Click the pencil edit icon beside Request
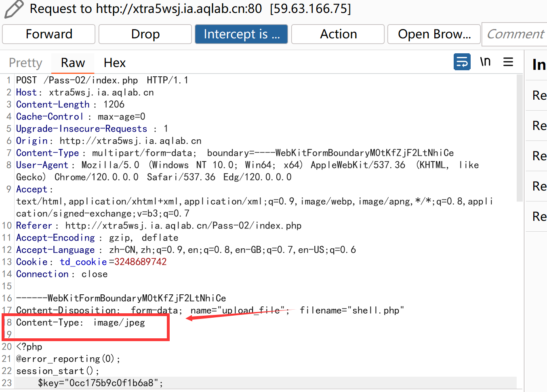Viewport: 547px width, 392px height. (x=14, y=9)
